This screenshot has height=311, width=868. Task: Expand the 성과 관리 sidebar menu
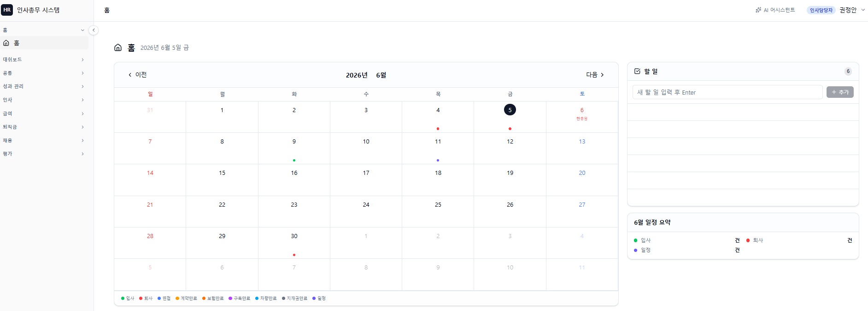(44, 86)
